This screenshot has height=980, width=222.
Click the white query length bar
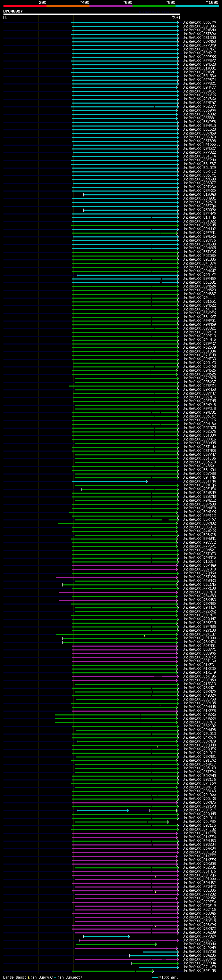[x=91, y=15]
